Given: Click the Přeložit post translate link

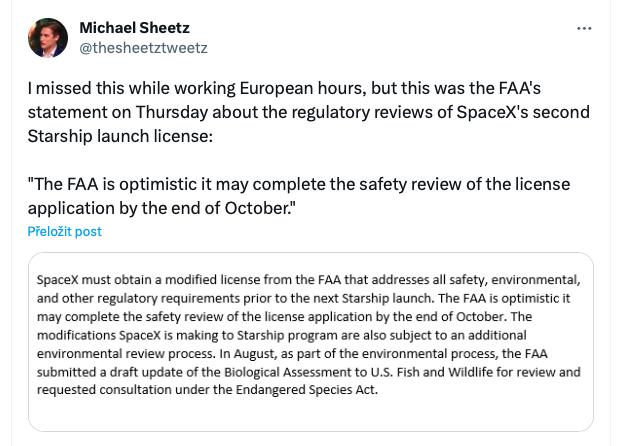Looking at the screenshot, I should [64, 231].
